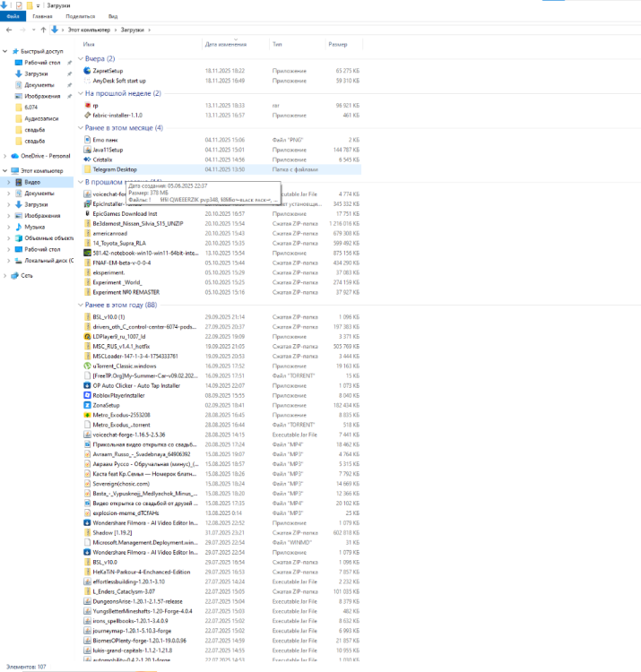The image size is (641, 672).
Task: Select file FNAF-EM-beta-v-0-0-4
Action: [x=122, y=263]
